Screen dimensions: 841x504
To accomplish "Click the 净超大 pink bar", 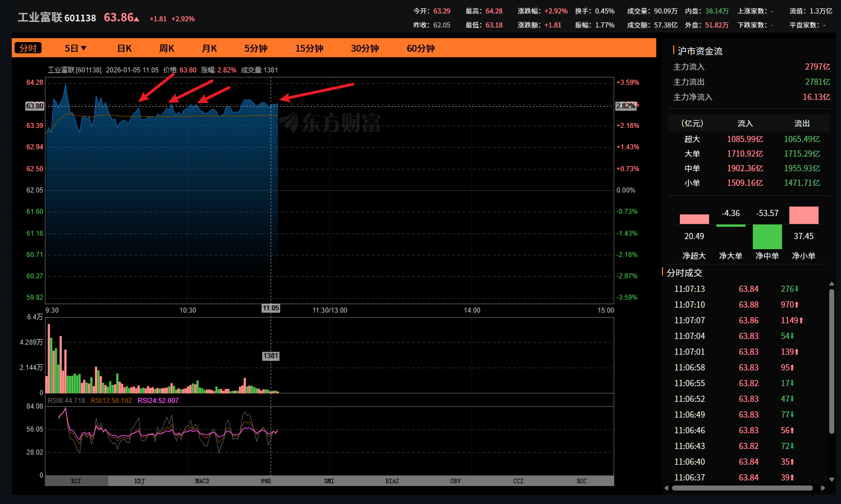I will 694,219.
